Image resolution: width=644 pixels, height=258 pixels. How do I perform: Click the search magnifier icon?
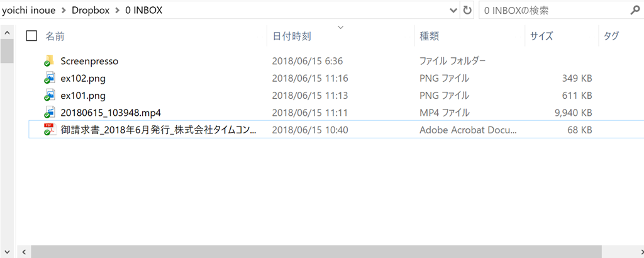(x=635, y=11)
